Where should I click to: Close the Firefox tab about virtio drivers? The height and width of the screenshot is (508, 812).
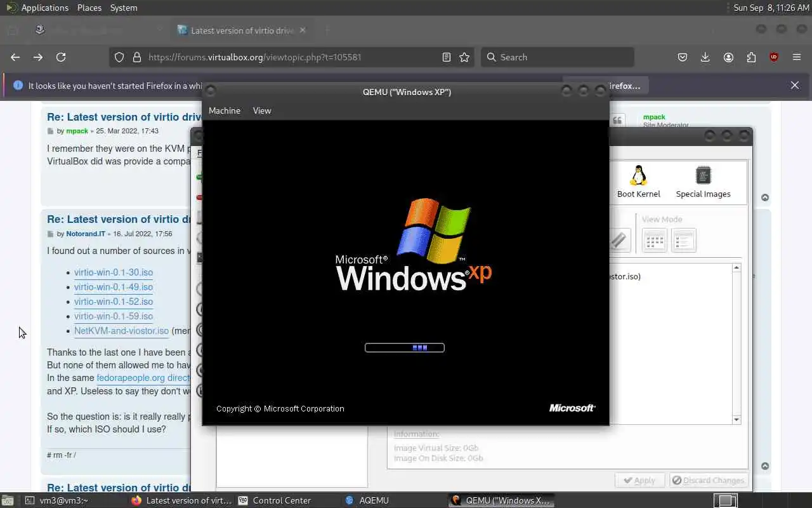click(303, 30)
